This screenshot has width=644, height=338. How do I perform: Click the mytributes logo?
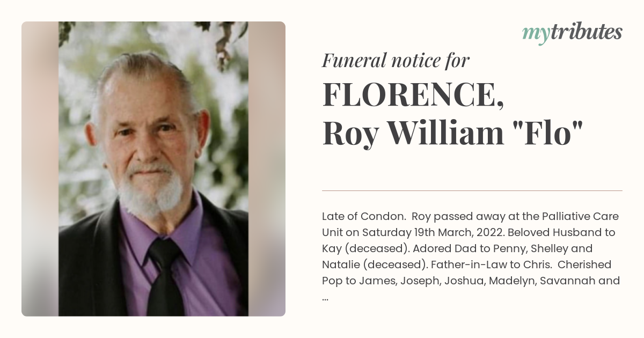[x=572, y=34]
